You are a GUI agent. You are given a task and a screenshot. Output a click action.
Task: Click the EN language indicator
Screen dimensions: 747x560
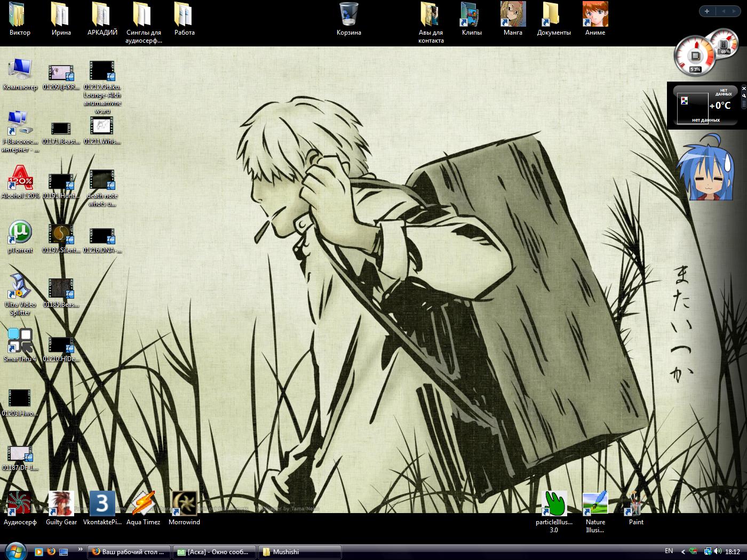pyautogui.click(x=669, y=551)
